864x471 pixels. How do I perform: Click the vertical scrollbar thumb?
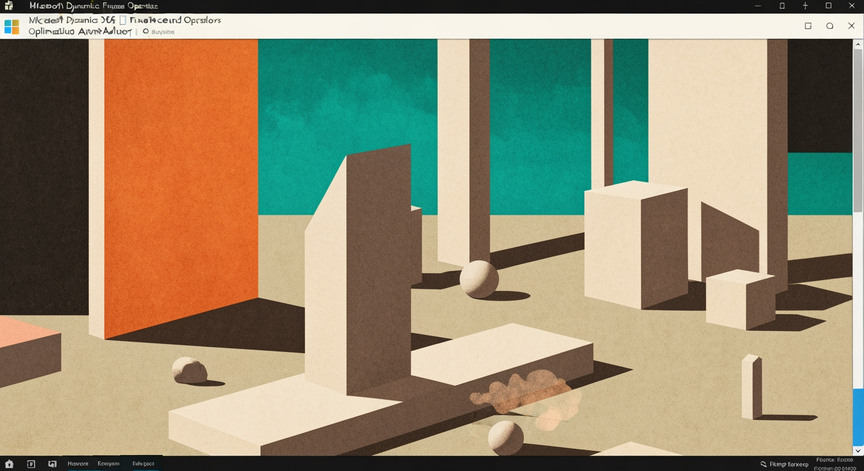pos(857,129)
